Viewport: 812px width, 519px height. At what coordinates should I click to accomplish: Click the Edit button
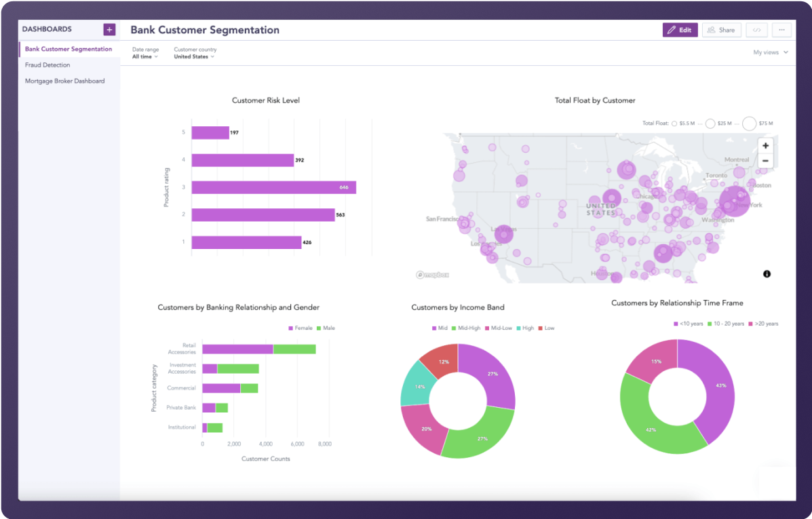[680, 30]
